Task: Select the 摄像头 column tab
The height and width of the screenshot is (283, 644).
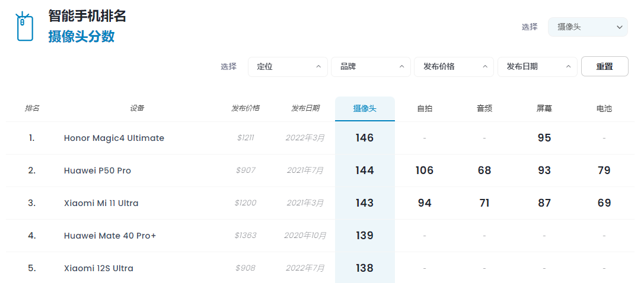Action: [x=365, y=109]
